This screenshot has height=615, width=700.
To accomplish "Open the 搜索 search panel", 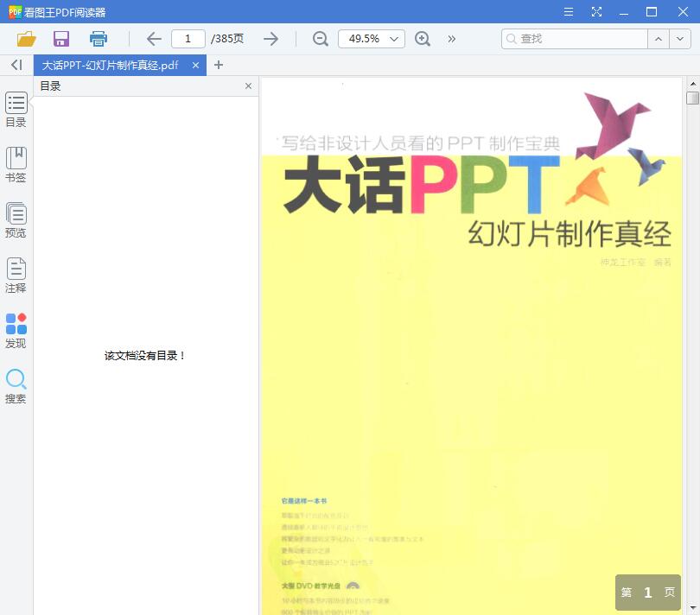I will 16,386.
